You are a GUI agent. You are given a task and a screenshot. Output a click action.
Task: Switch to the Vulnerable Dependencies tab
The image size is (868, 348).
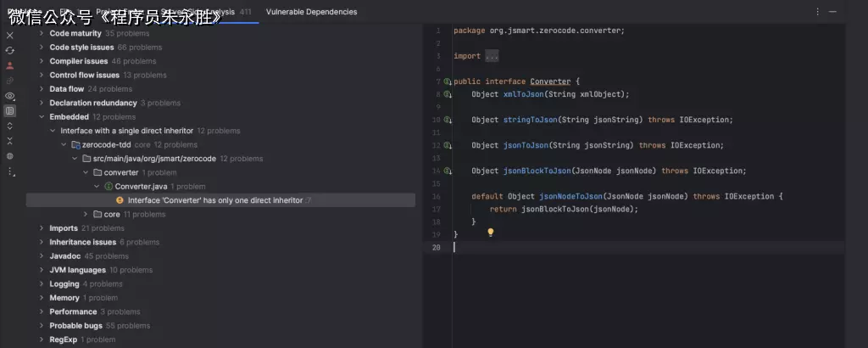coord(311,12)
